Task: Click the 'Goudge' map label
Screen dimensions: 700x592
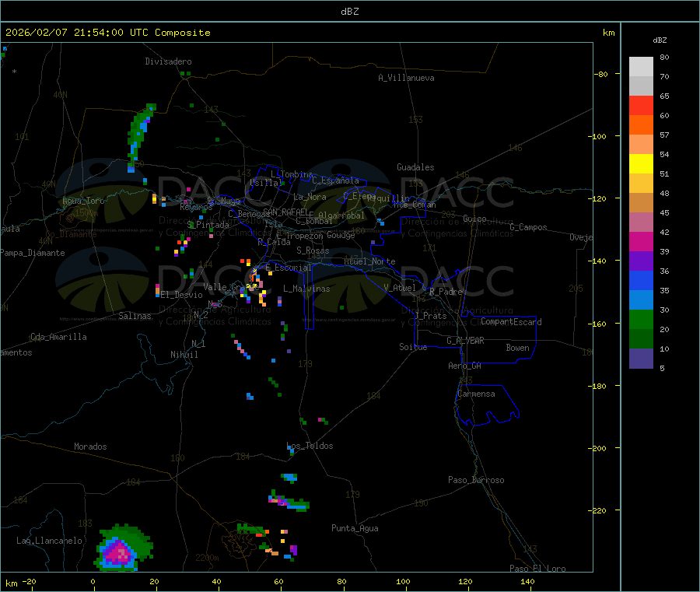Action: (341, 235)
